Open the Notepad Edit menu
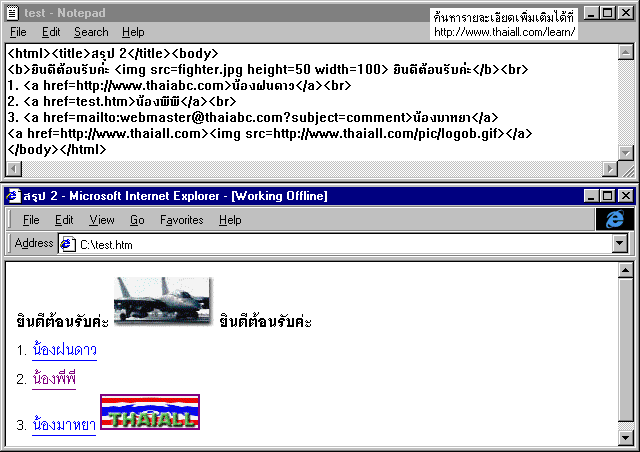Image resolution: width=640 pixels, height=452 pixels. point(51,32)
